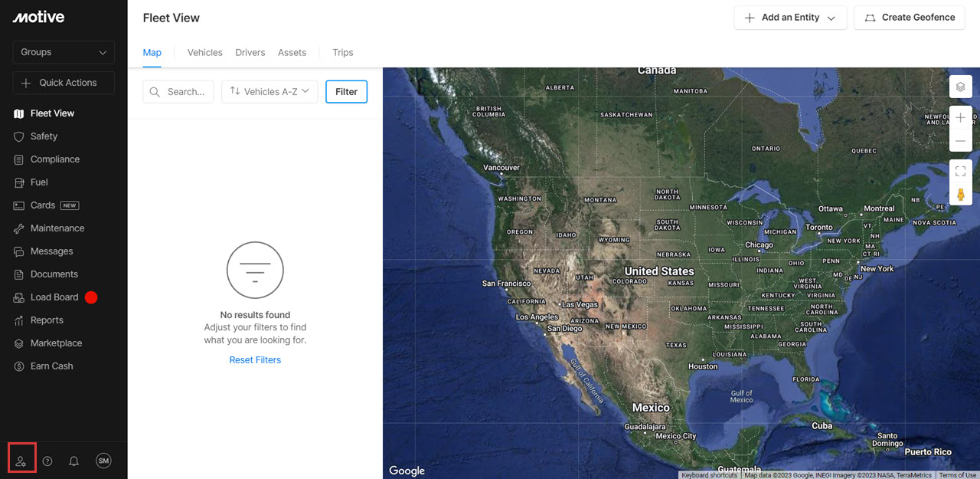Screen dimensions: 980x479
Task: Click the Safety shield icon
Action: tap(19, 136)
